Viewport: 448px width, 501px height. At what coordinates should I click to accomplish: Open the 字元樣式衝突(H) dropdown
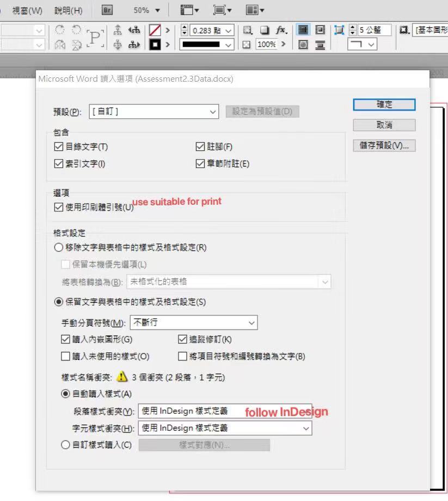click(x=225, y=428)
